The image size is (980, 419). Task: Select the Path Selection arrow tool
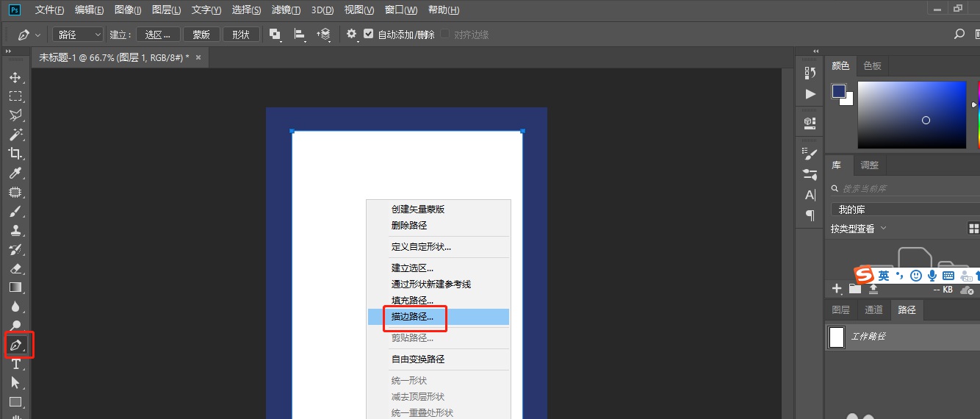pyautogui.click(x=15, y=383)
